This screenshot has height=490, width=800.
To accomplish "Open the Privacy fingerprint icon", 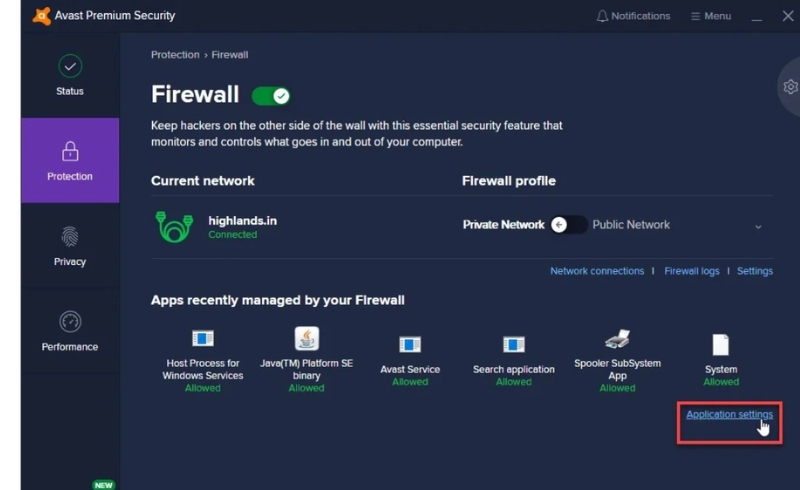I will 69,237.
